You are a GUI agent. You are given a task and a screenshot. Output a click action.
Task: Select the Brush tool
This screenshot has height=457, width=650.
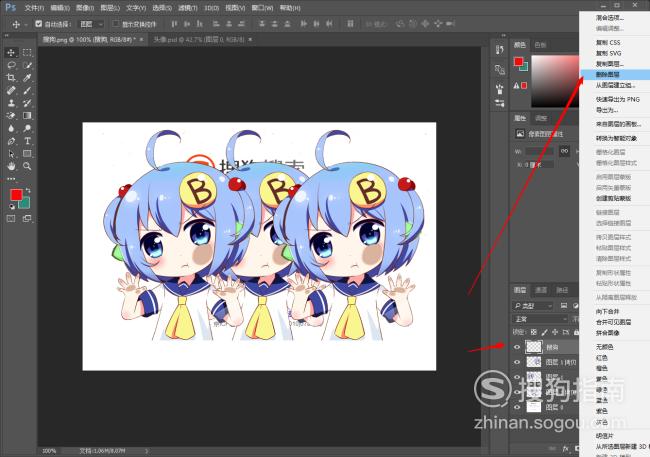click(x=27, y=90)
